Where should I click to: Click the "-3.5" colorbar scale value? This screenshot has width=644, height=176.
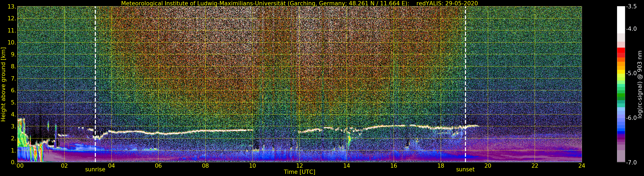pos(631,6)
